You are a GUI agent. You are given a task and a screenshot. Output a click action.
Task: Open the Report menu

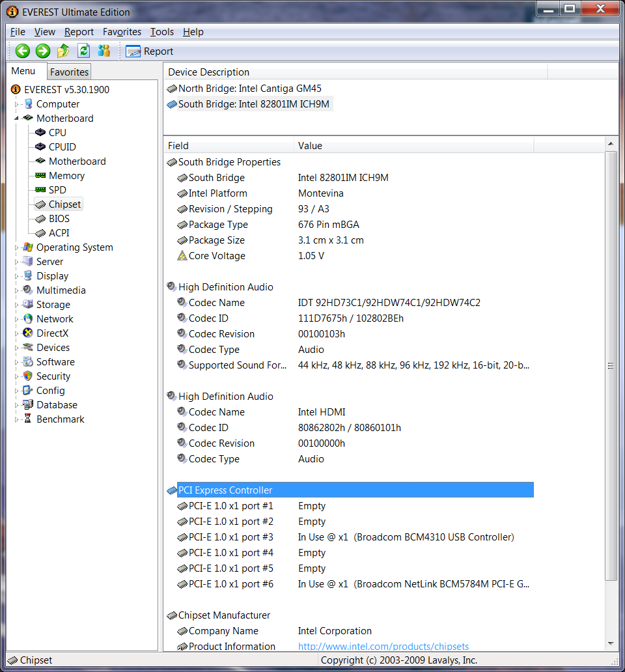coord(79,32)
